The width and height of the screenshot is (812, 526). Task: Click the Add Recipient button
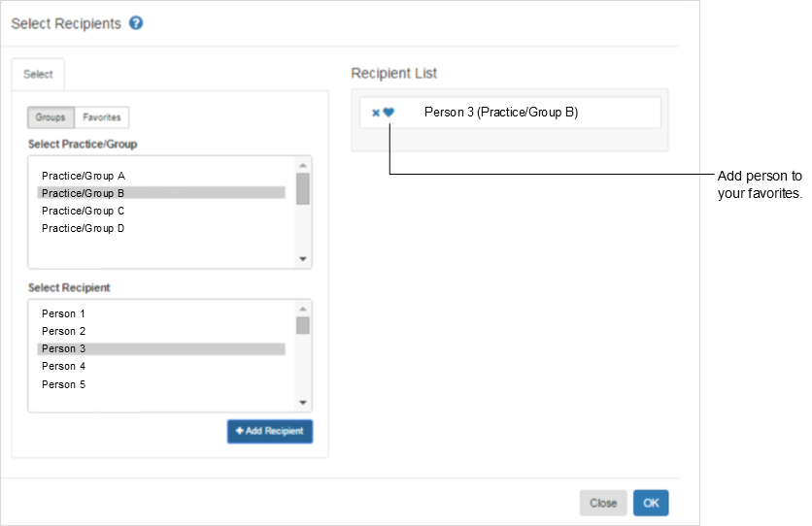pyautogui.click(x=270, y=431)
